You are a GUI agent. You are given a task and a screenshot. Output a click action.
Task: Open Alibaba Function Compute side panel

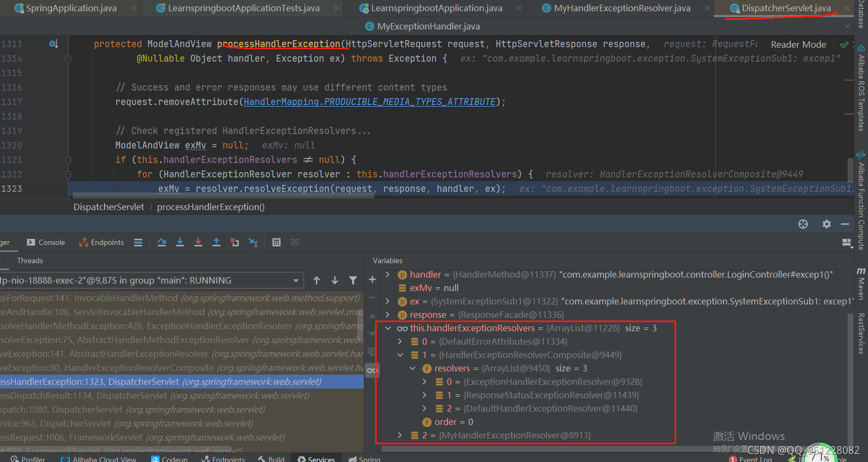tap(861, 200)
